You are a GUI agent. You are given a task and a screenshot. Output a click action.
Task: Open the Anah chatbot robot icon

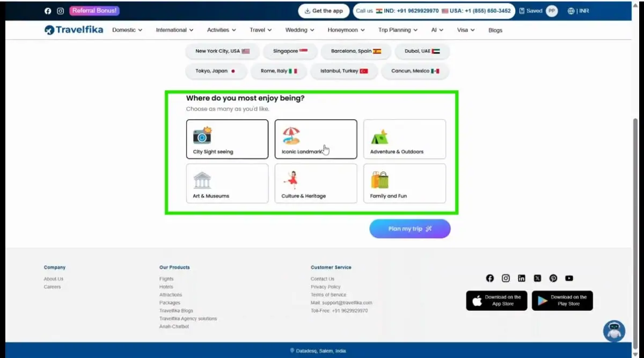(x=614, y=331)
